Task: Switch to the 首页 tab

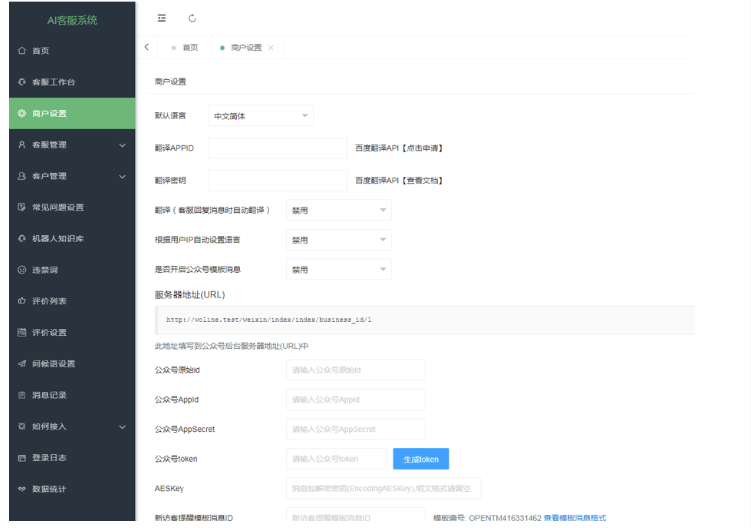Action: pos(185,47)
